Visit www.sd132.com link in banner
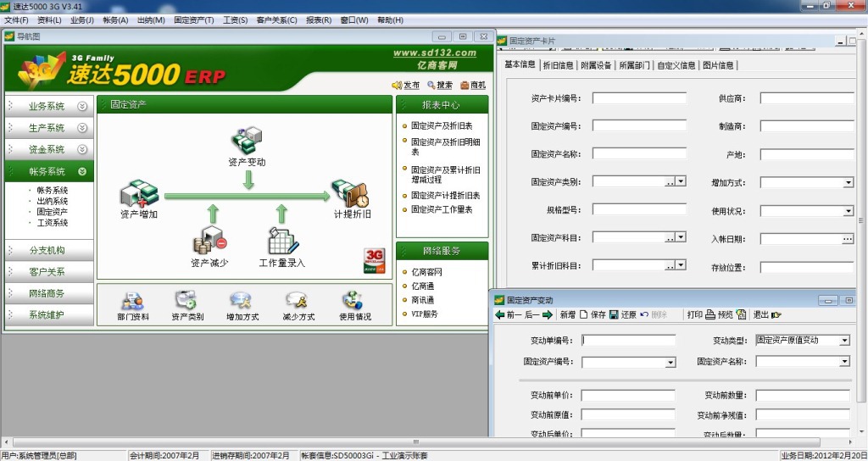Viewport: 868px width, 461px height. pyautogui.click(x=435, y=53)
